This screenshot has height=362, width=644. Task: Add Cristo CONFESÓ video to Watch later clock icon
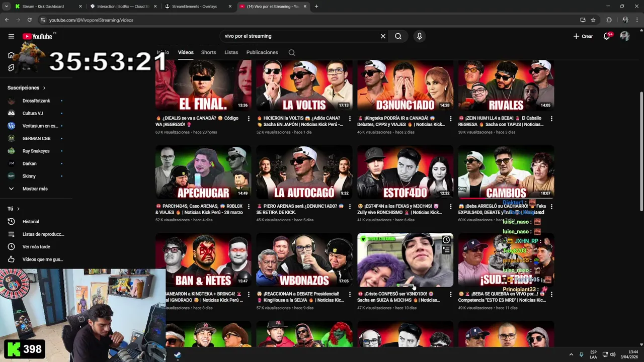446,240
